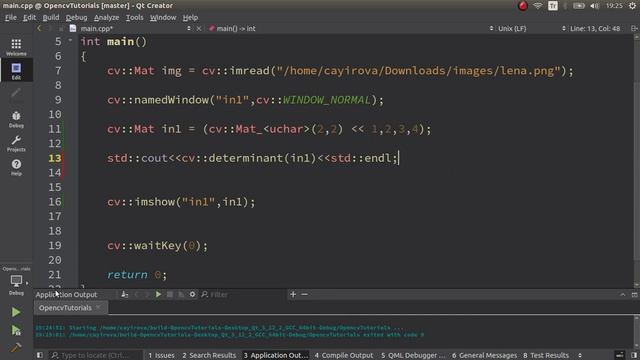Open the 2 Search Results pane
Viewport: 640px width, 360px height.
[x=209, y=355]
